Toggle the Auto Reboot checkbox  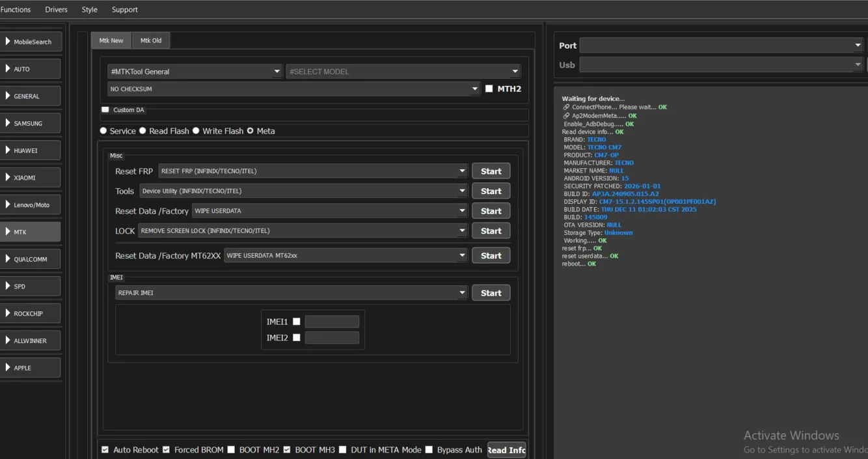pyautogui.click(x=105, y=450)
